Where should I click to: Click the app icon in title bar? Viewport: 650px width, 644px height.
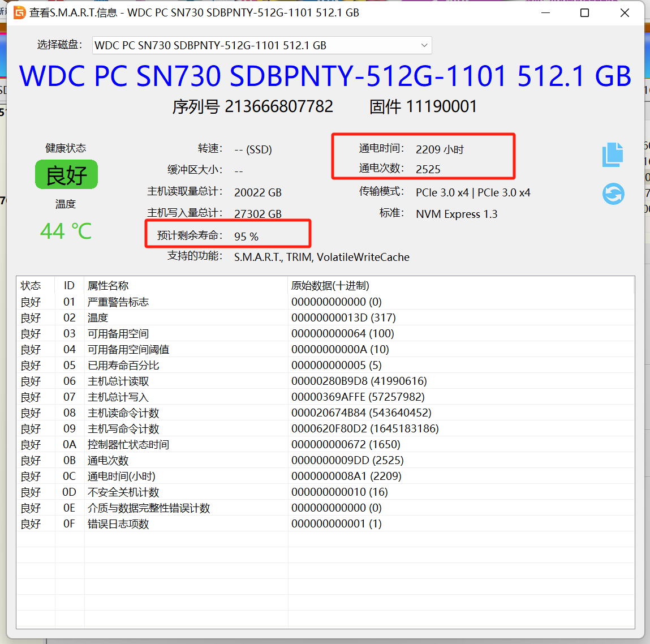(19, 13)
